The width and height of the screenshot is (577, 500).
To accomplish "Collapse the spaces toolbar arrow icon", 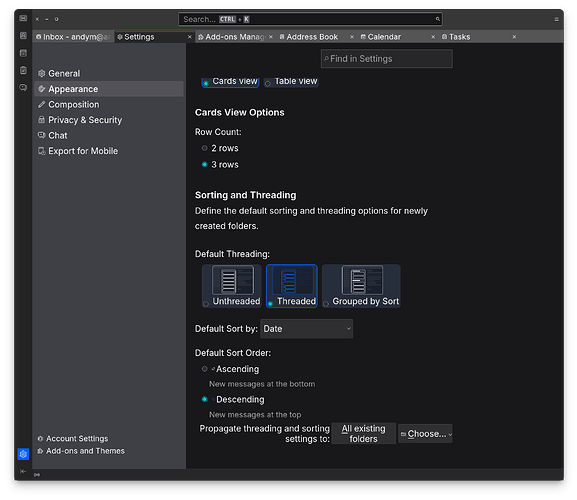I will pyautogui.click(x=23, y=471).
